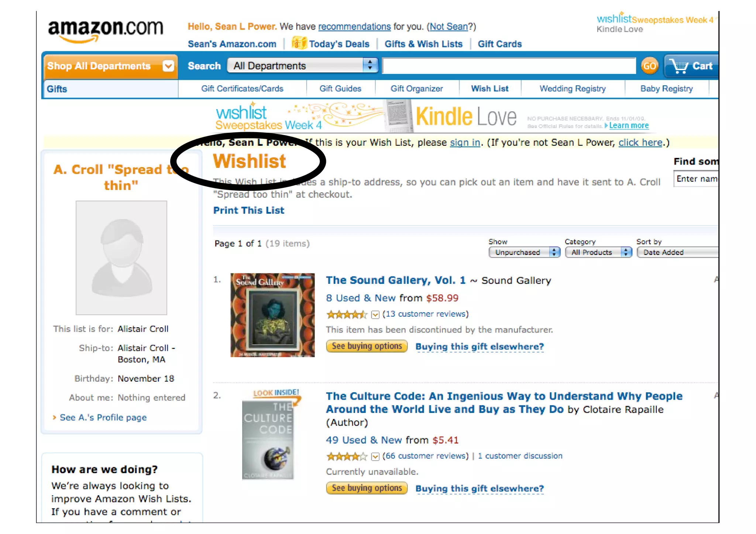The height and width of the screenshot is (534, 756).
Task: Expand the Show Unpurchased dropdown
Action: click(524, 252)
